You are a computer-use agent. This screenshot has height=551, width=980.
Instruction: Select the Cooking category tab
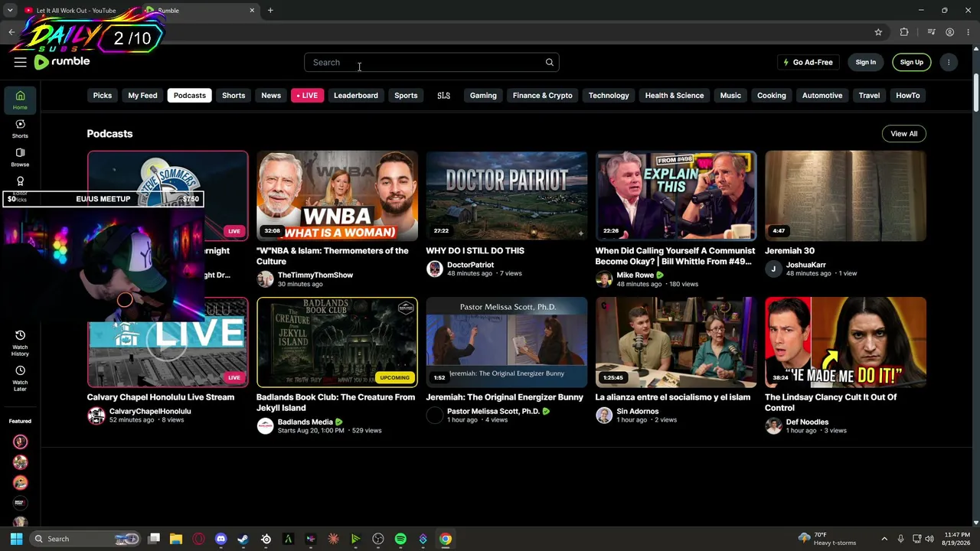pos(772,96)
